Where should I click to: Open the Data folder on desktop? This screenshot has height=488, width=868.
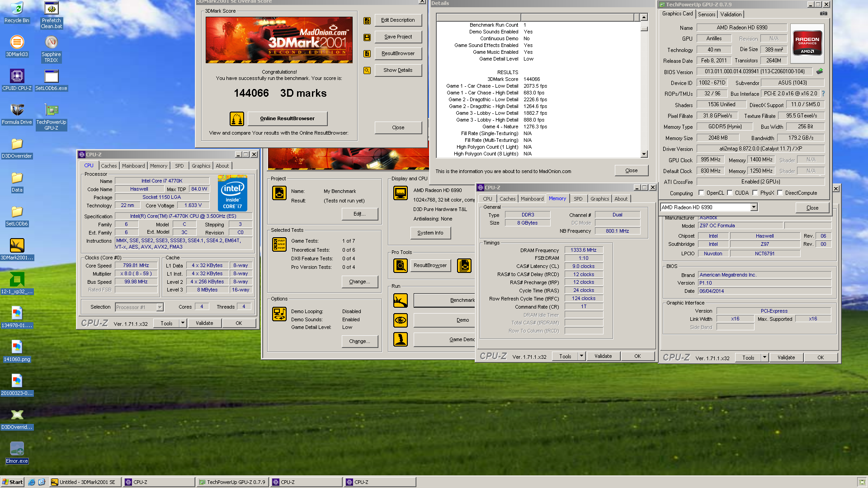(x=17, y=182)
